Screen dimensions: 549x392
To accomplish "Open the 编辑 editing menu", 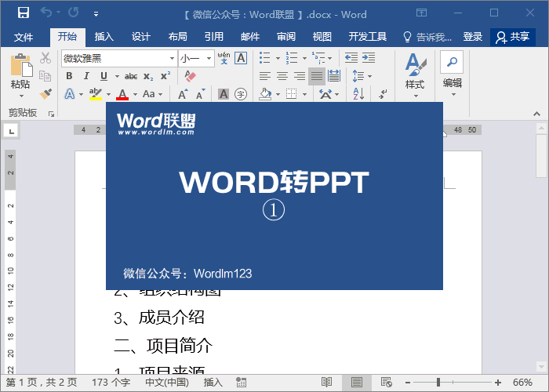I will coord(453,74).
